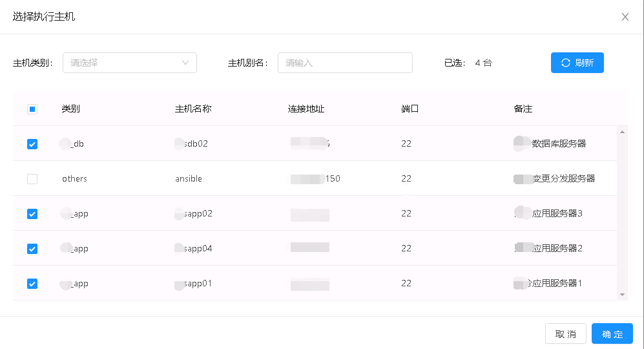Click the 主机别名 input field
644x349 pixels.
tap(345, 63)
